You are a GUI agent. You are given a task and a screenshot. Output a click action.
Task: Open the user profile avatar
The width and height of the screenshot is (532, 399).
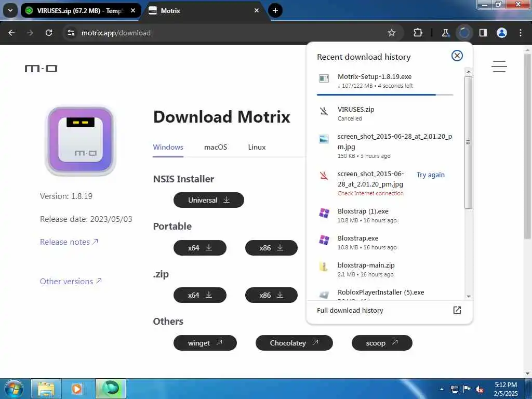(x=501, y=33)
